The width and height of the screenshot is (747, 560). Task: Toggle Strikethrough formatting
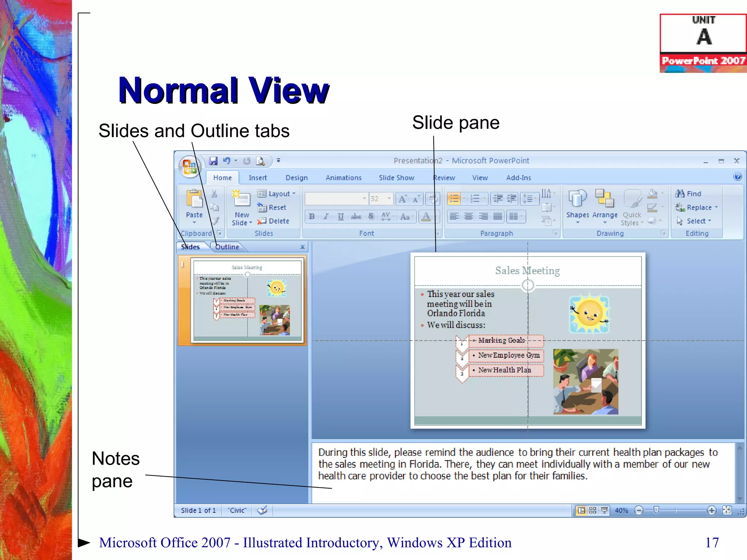coord(356,217)
